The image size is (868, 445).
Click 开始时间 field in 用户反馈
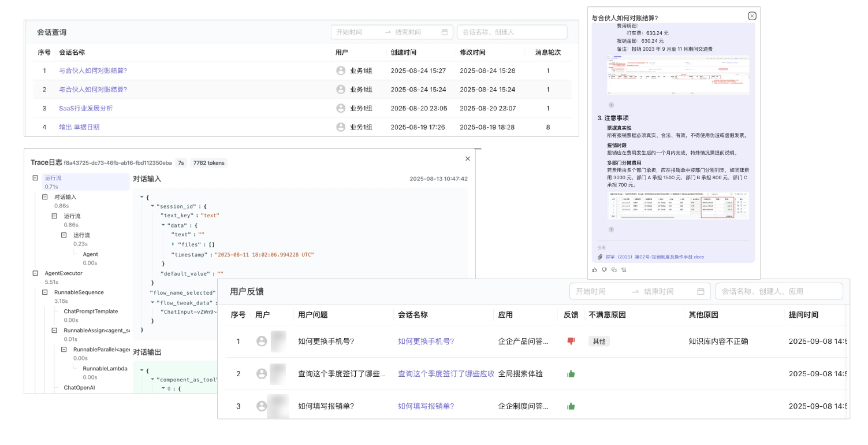(598, 291)
